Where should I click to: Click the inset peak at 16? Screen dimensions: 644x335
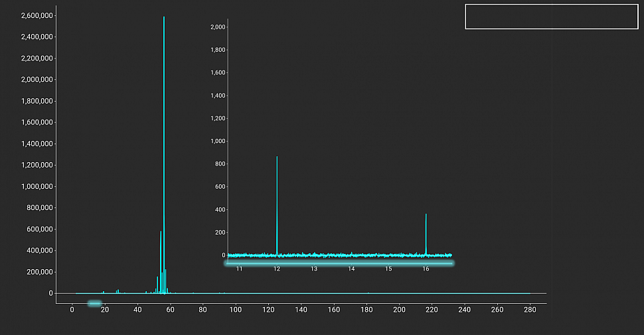tap(426, 234)
